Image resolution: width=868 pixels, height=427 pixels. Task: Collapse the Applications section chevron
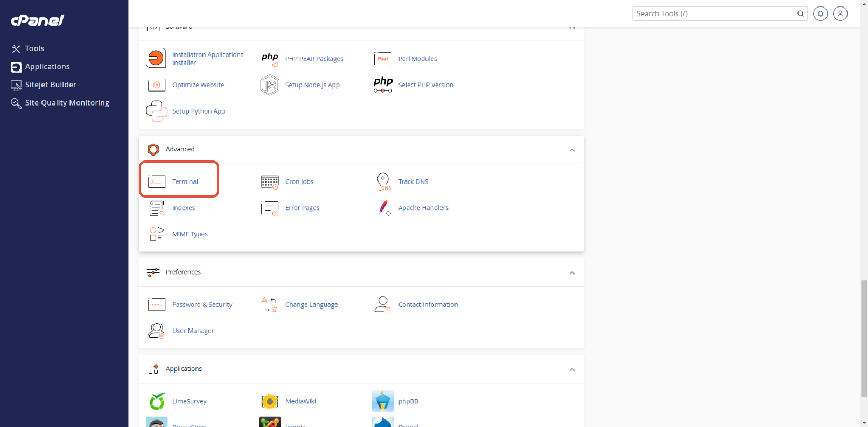coord(572,369)
